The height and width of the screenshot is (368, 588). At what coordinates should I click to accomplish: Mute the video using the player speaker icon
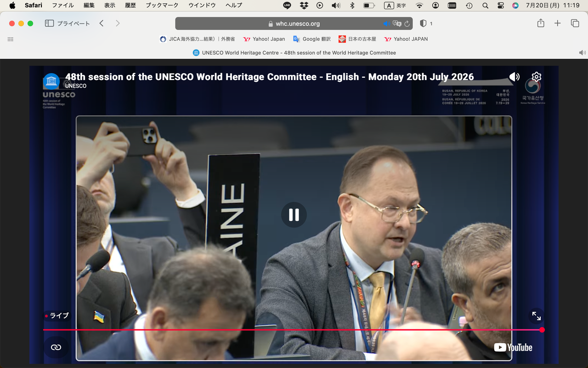514,77
